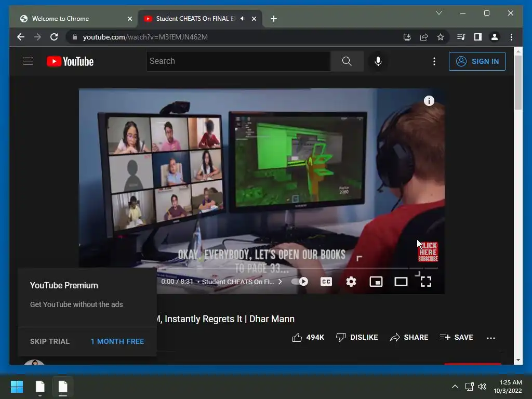Dismiss the Premium promo with SKIP TRIAL
The image size is (532, 399).
(x=50, y=341)
